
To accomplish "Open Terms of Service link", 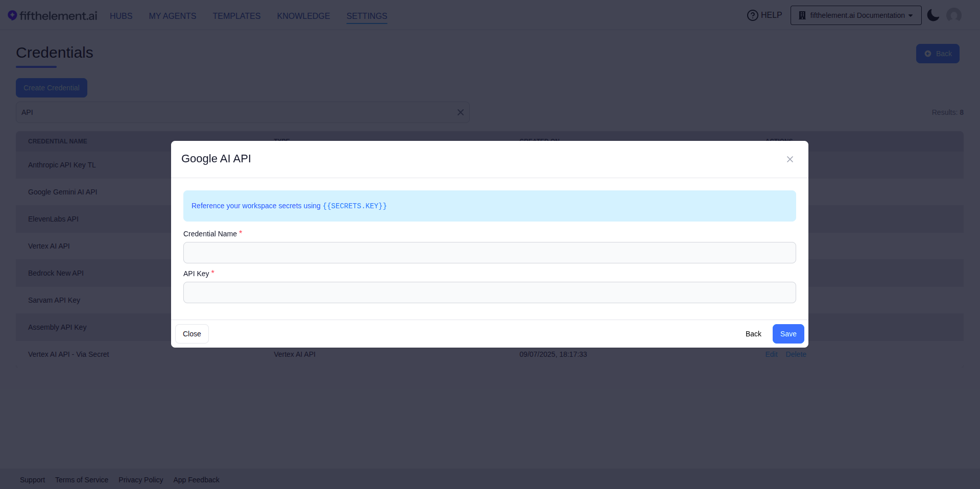I will (x=82, y=480).
